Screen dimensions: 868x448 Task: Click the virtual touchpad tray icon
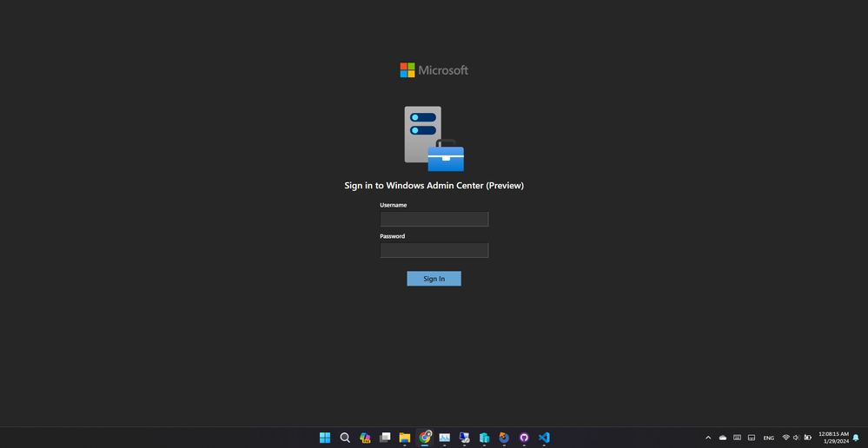(752, 438)
